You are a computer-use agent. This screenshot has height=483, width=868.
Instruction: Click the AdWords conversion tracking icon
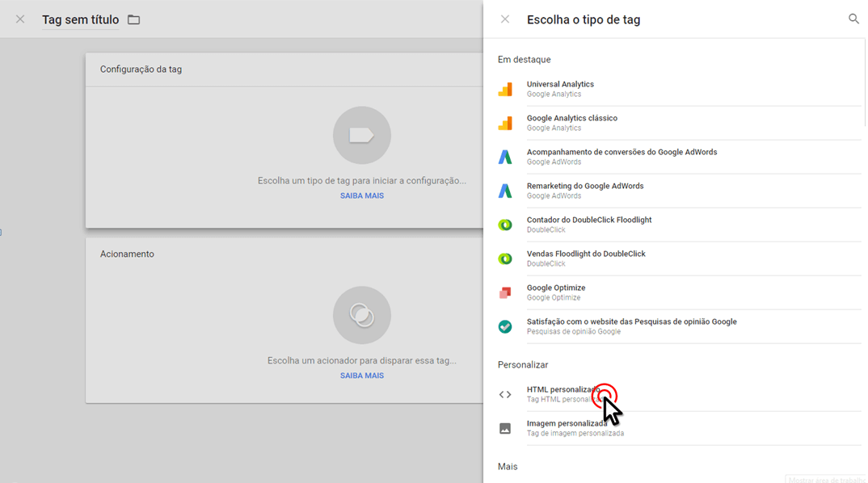(505, 157)
